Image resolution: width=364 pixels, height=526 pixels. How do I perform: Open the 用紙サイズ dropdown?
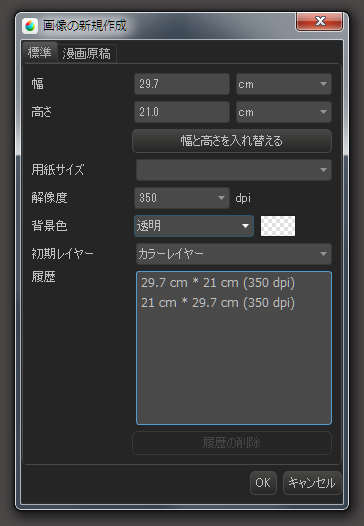(234, 170)
